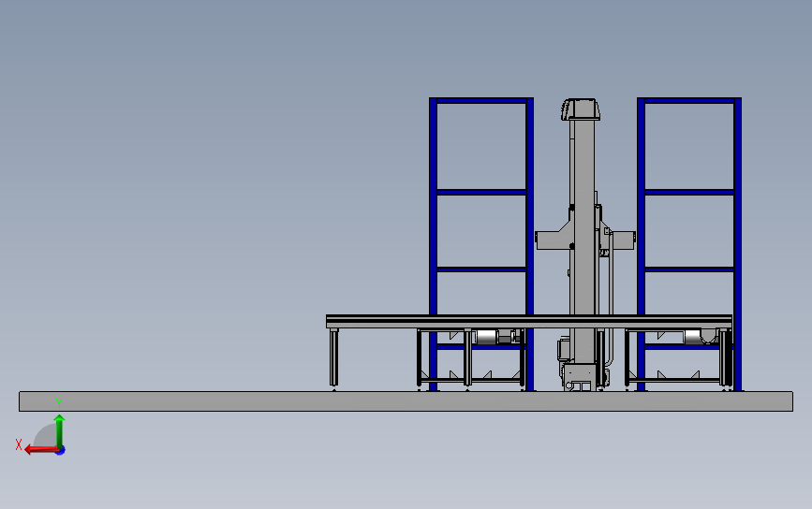Select the long horizontal conveyor rail

point(529,321)
